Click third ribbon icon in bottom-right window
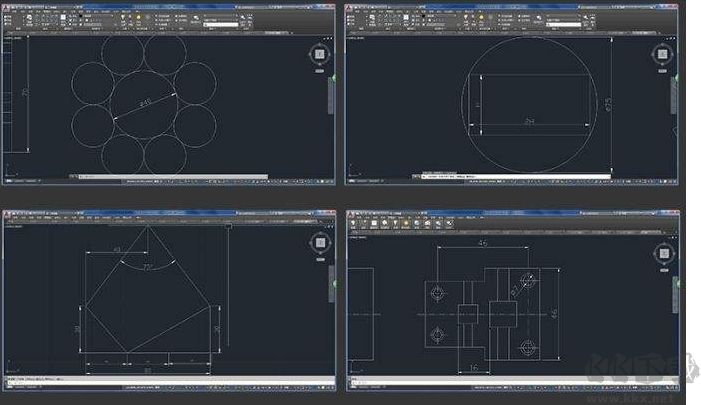 click(x=374, y=223)
